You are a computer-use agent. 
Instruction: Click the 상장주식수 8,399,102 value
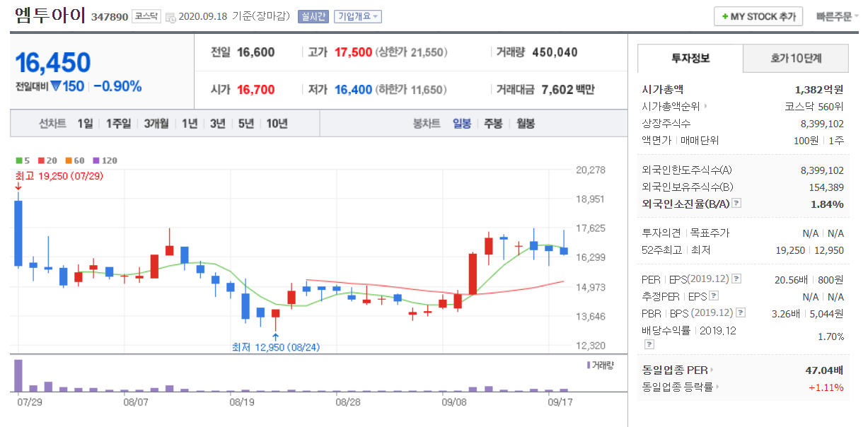tap(822, 124)
